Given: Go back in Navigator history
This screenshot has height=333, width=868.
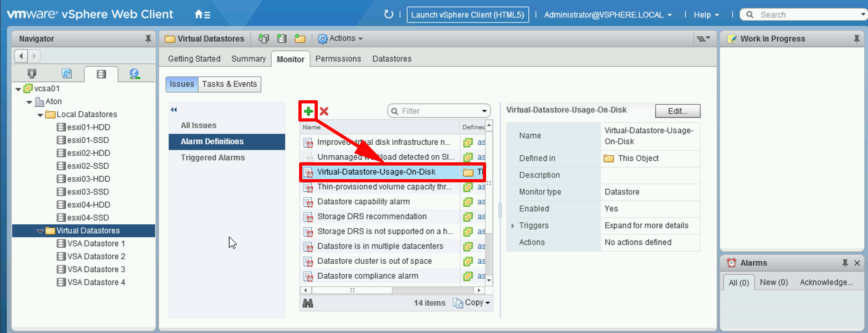Looking at the screenshot, I should (x=21, y=56).
